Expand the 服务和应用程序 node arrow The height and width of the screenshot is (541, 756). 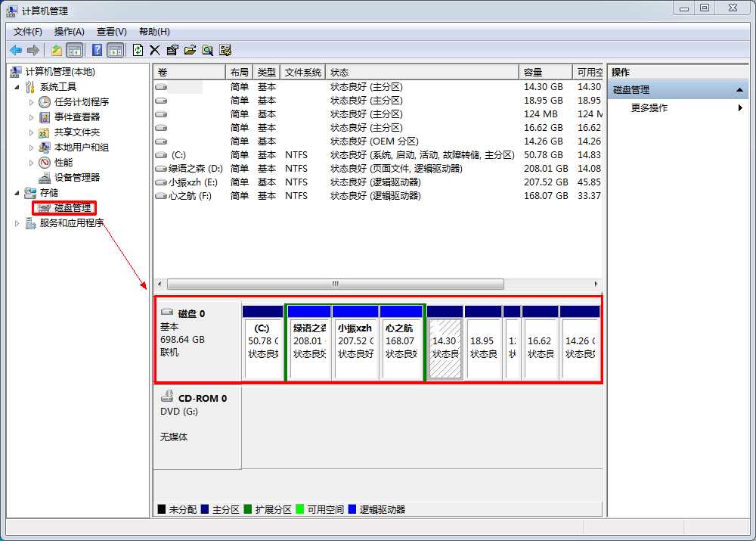pos(17,223)
